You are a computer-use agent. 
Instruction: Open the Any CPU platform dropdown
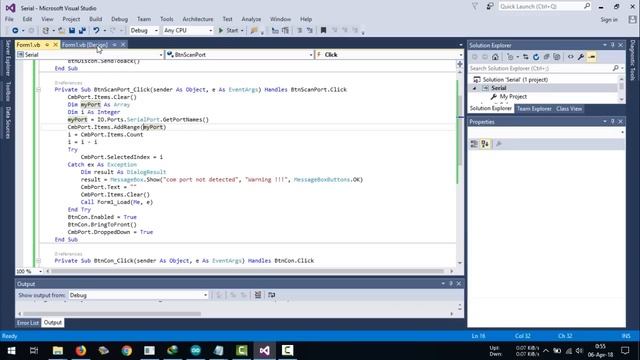[188, 31]
